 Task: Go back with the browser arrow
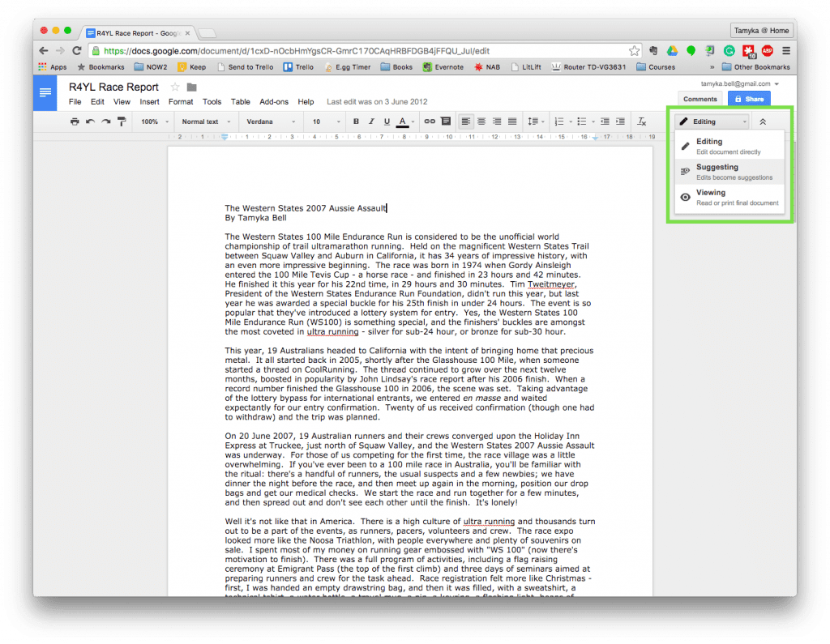[44, 51]
